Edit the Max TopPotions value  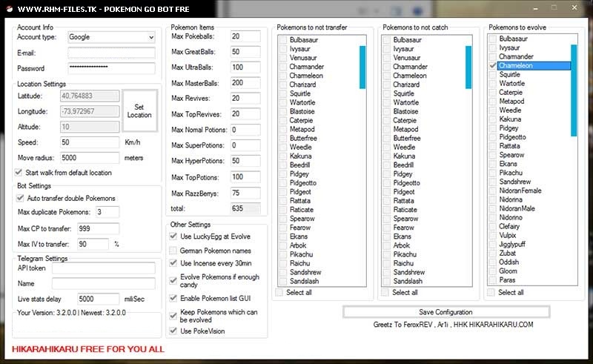click(245, 177)
